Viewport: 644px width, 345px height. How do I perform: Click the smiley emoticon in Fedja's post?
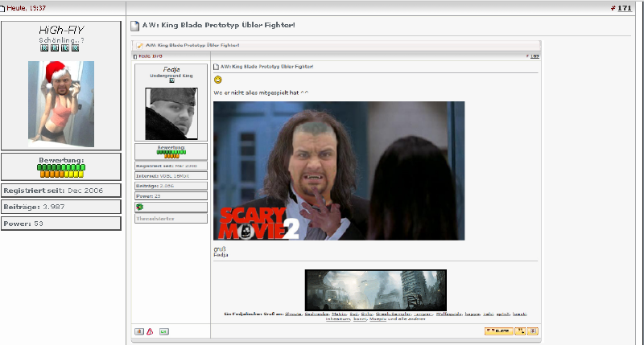point(217,80)
